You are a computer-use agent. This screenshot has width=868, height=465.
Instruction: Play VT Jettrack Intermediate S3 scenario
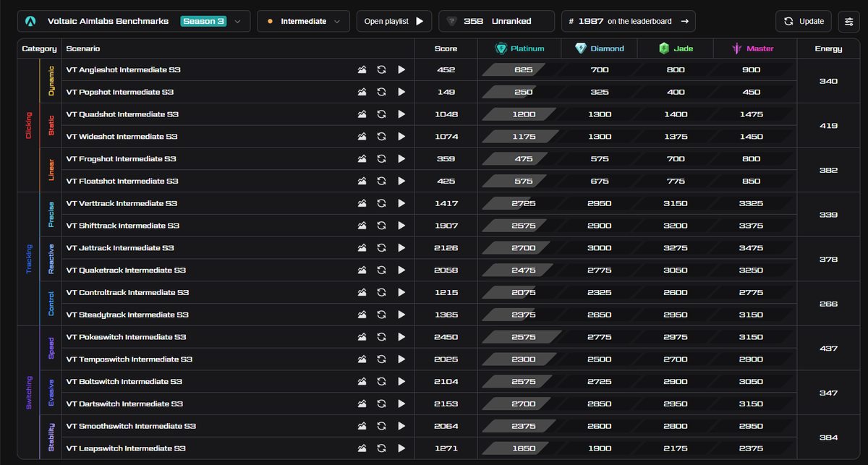(401, 248)
